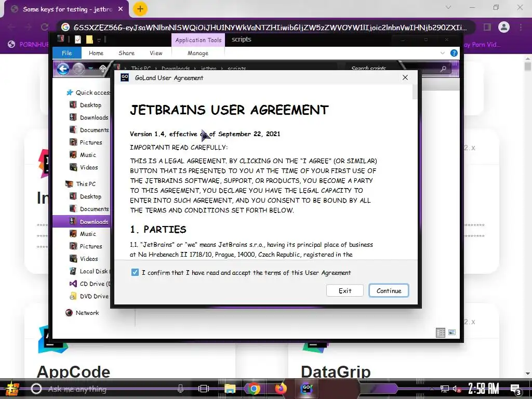This screenshot has height=399, width=532.
Task: Click Continue in GoLand User Agreement
Action: tap(389, 291)
